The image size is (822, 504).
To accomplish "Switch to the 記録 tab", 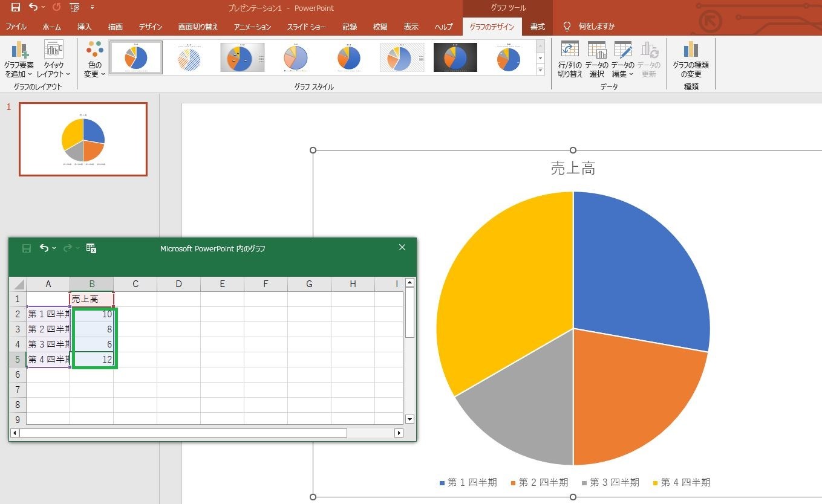I will click(350, 27).
